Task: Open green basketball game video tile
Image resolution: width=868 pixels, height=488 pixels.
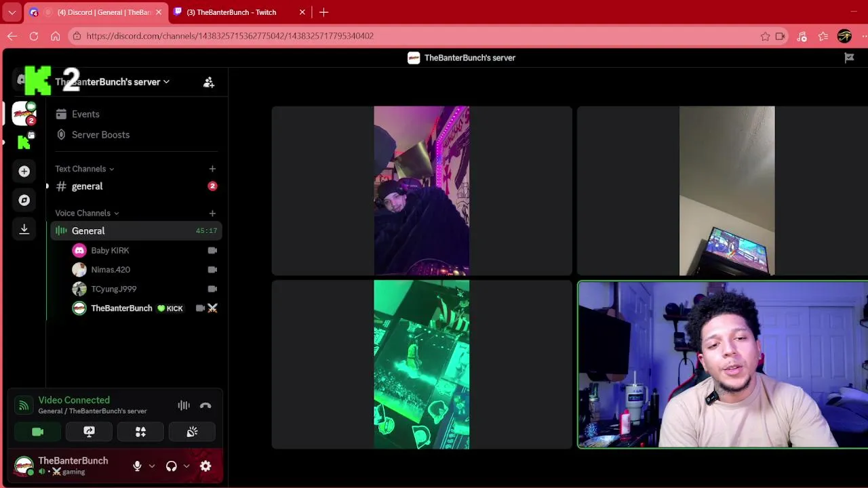Action: pyautogui.click(x=422, y=365)
